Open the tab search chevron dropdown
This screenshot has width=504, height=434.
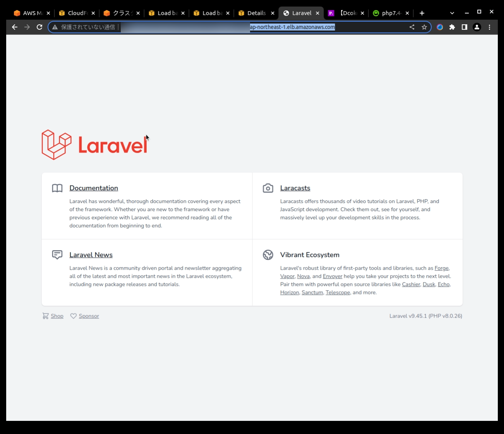452,13
